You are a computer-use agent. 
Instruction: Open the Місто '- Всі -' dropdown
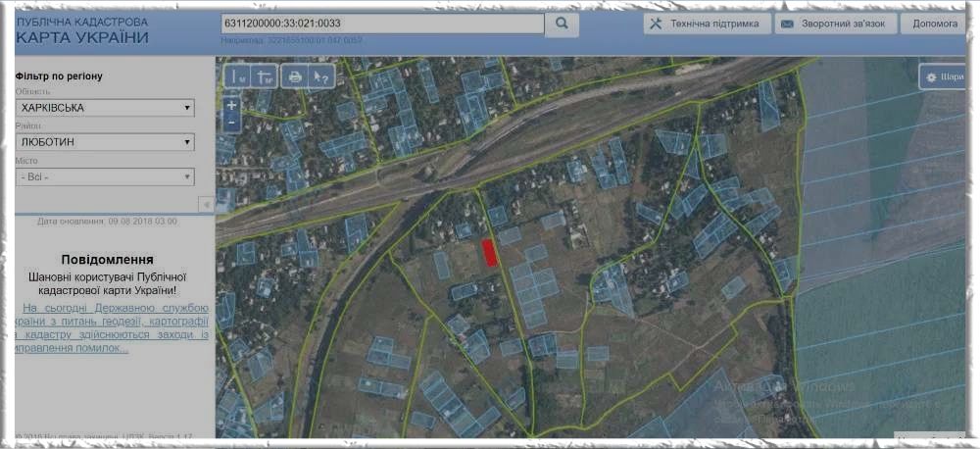click(105, 177)
